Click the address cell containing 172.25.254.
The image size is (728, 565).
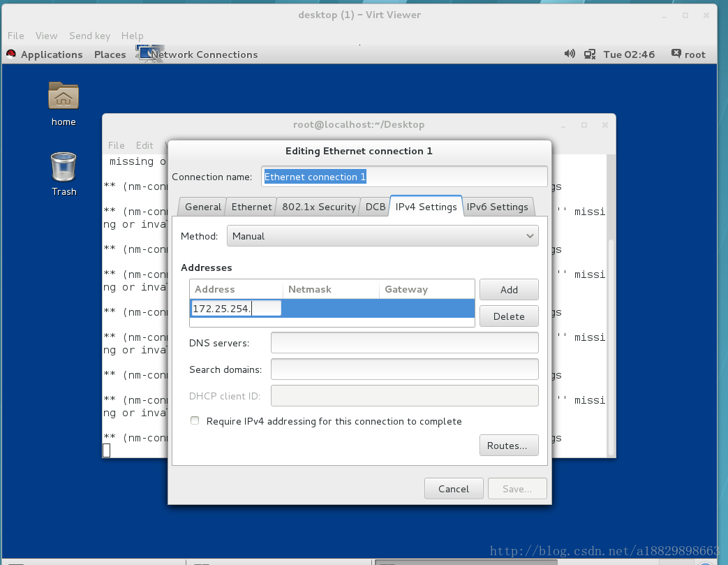coord(236,309)
